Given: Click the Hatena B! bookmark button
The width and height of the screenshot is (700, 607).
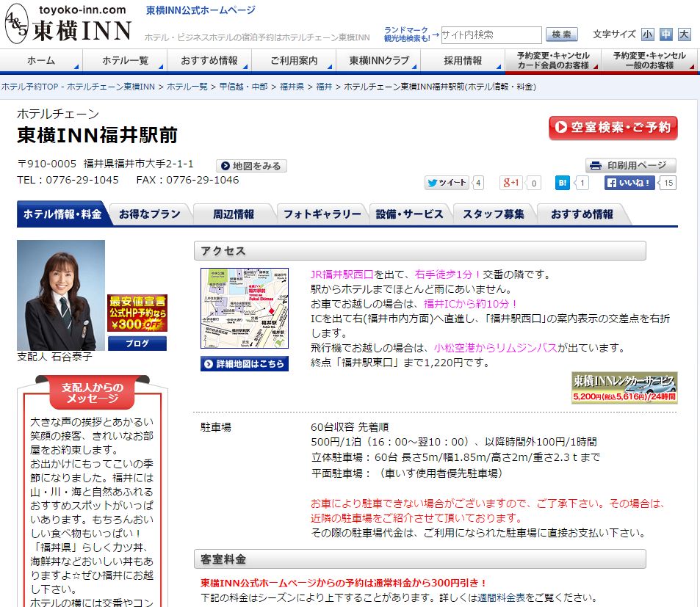Looking at the screenshot, I should click(x=563, y=183).
